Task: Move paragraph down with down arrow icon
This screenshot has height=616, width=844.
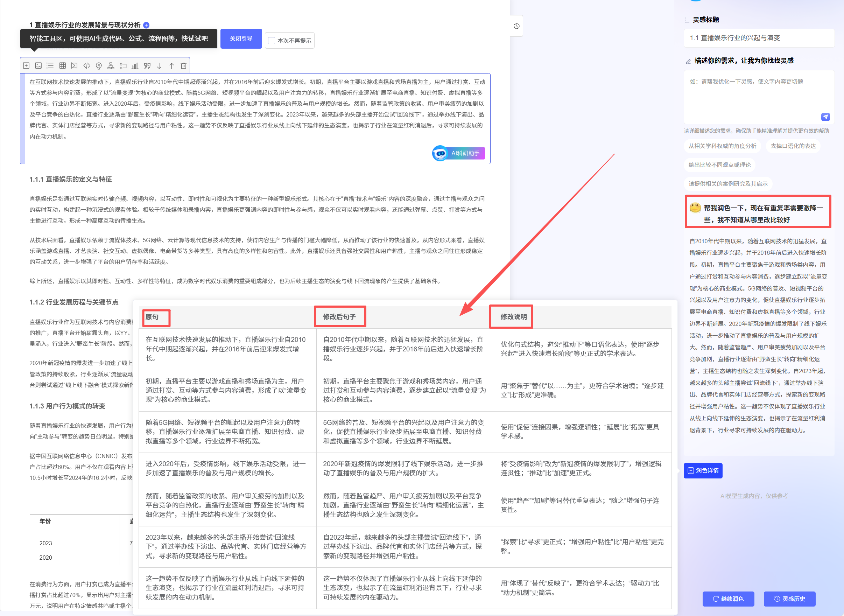Action: 159,66
